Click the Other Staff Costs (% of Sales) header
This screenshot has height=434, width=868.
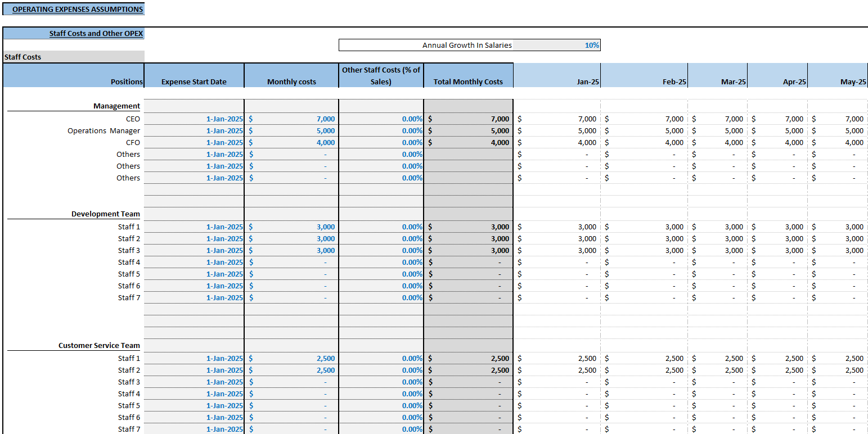(381, 75)
